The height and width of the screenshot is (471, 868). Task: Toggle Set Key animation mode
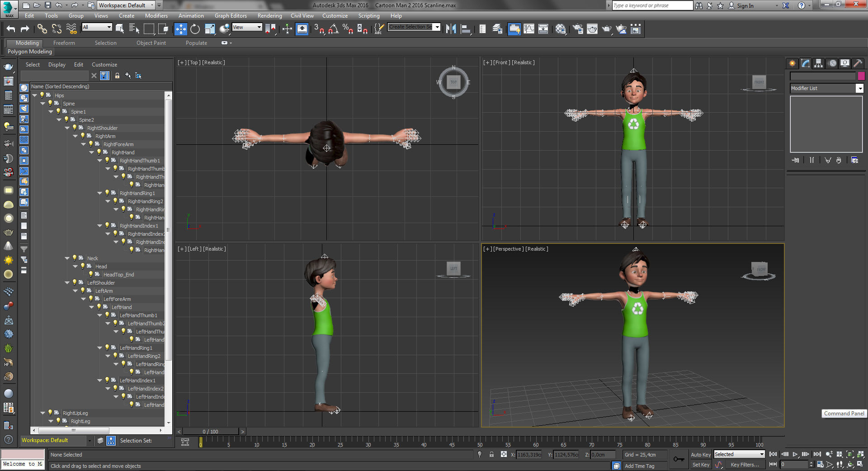[700, 465]
